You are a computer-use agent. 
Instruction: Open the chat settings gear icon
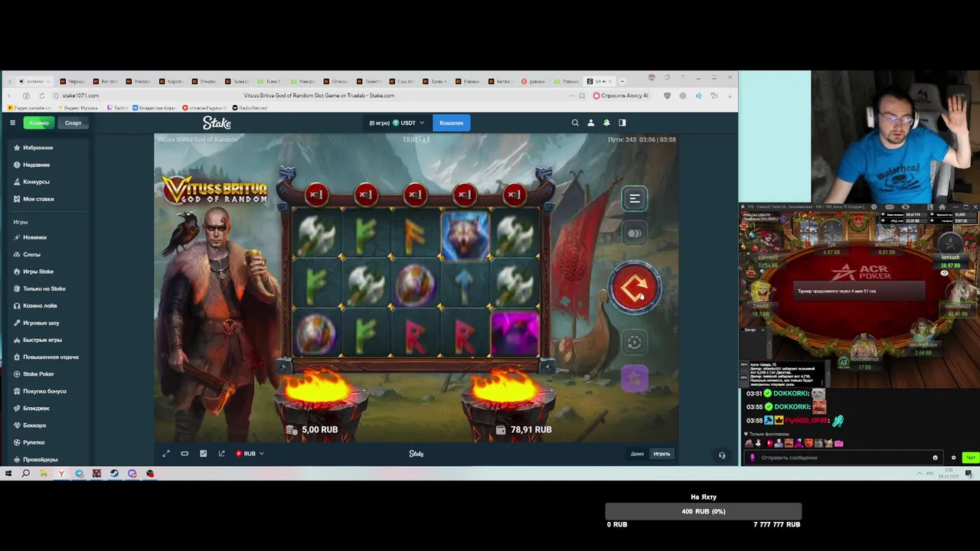coord(953,458)
